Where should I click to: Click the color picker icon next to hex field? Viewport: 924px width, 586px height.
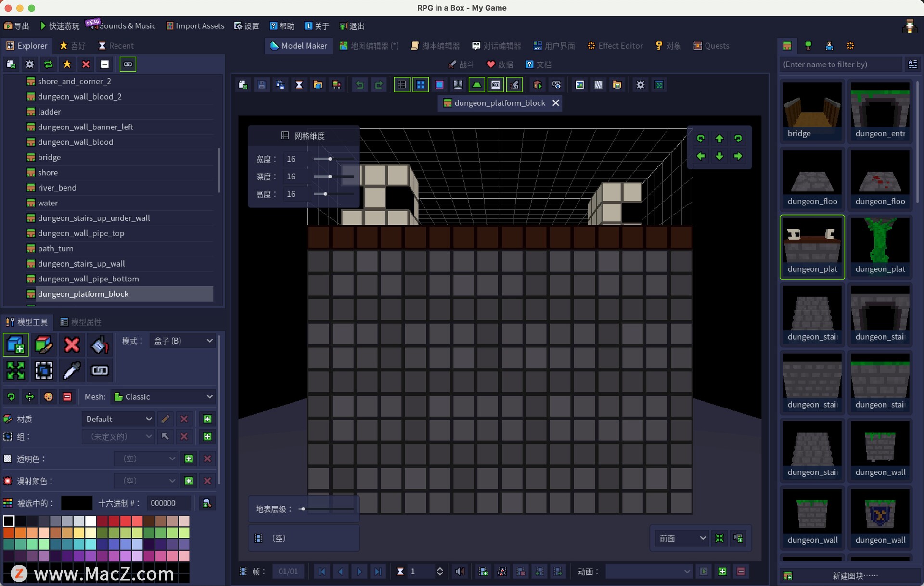point(207,503)
